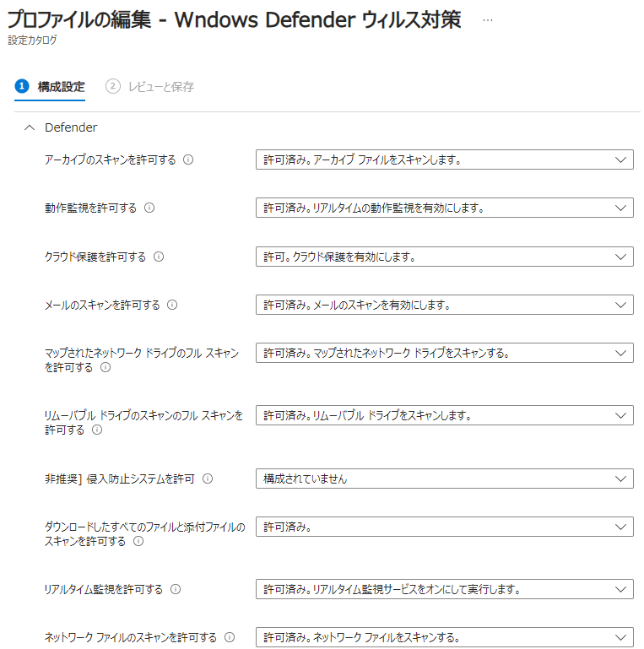Screen dimensions: 644x649
Task: Click info icon next to ネットワーク ファイルのスキャンを許可する
Action: point(229,638)
